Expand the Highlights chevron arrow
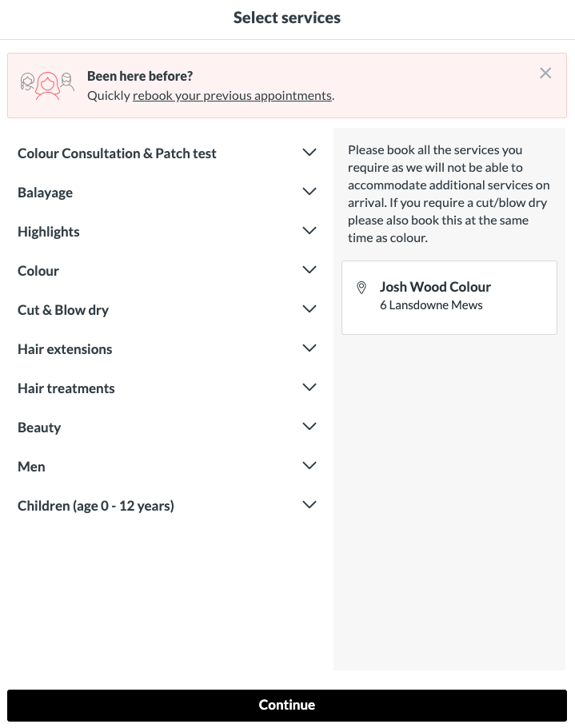Viewport: 575px width, 728px height. pos(309,231)
